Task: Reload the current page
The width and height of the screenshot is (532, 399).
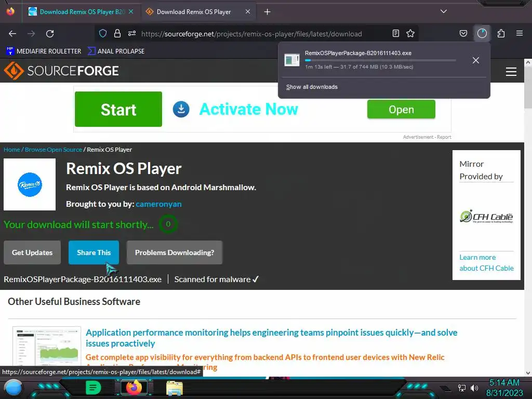Action: point(50,34)
